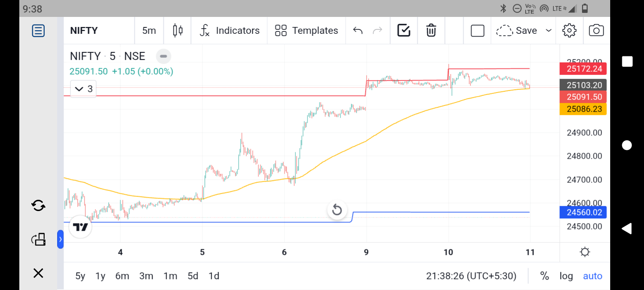Select the 5y time range
The image size is (644, 290).
click(80, 276)
